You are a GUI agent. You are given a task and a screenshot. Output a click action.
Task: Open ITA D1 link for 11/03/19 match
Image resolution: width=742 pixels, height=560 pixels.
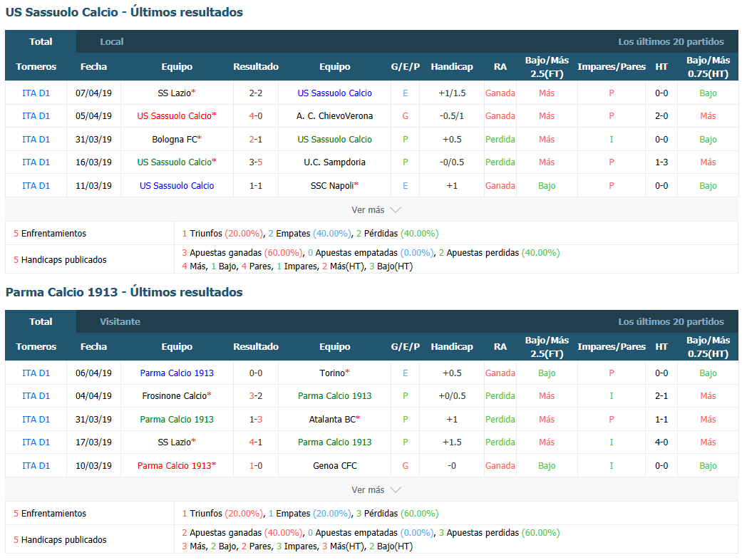36,186
